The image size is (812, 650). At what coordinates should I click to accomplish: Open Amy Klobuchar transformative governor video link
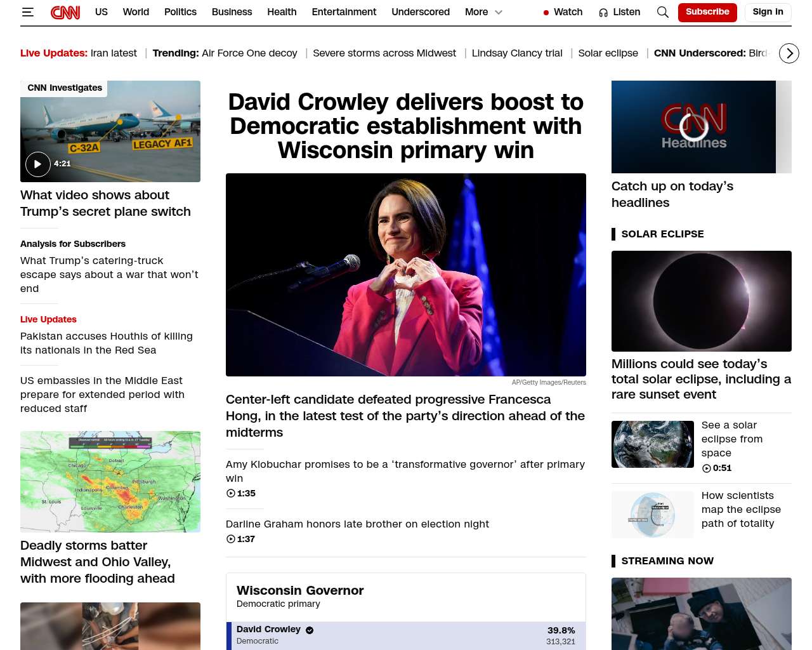[405, 471]
